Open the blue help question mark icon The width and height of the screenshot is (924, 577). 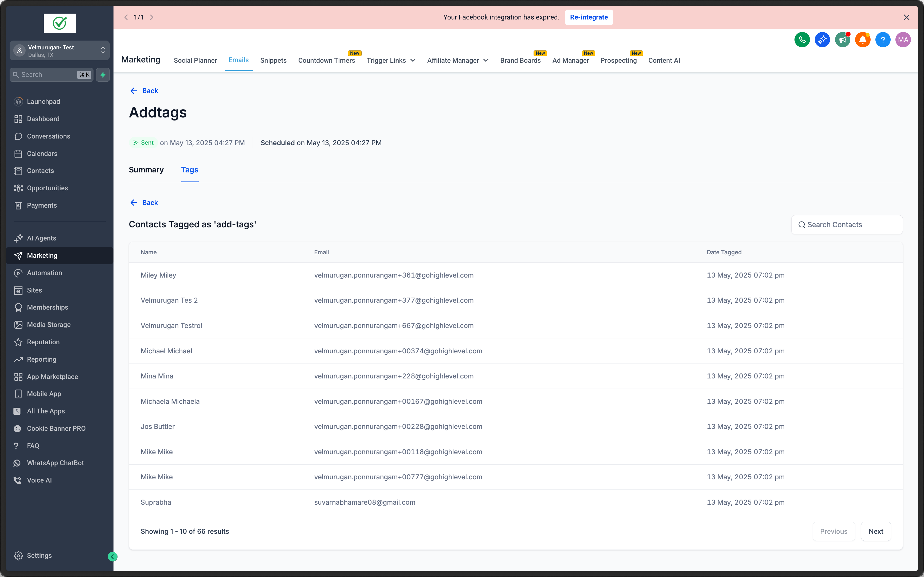click(883, 40)
